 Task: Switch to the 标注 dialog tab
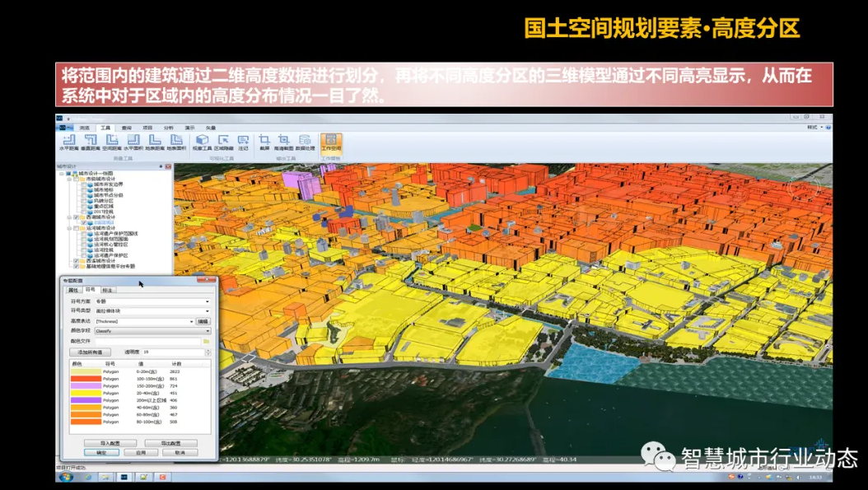(107, 290)
